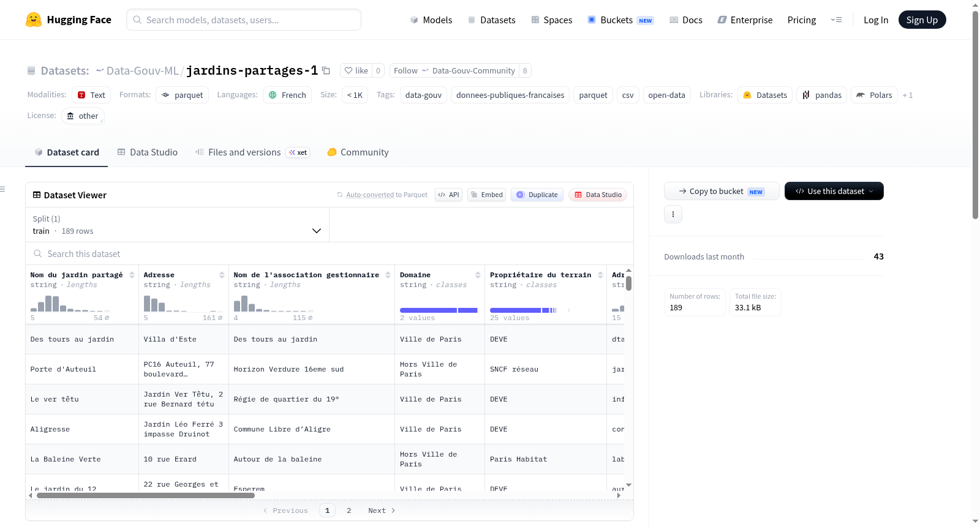Open the Community tab
This screenshot has height=527, width=980.
(358, 152)
